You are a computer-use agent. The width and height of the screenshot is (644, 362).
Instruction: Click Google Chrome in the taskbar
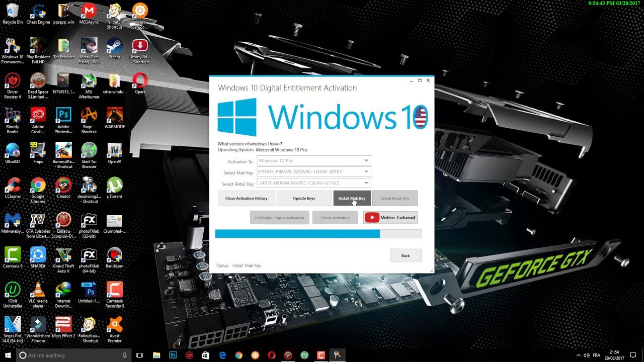[x=238, y=355]
